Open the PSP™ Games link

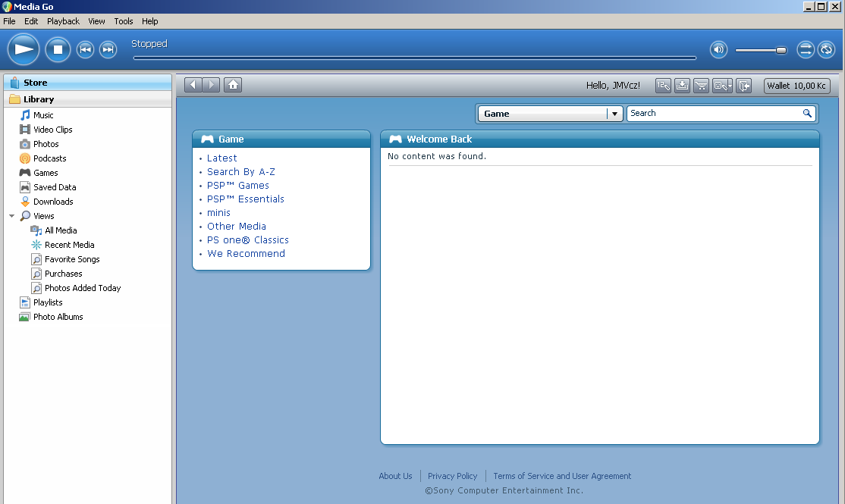(237, 185)
